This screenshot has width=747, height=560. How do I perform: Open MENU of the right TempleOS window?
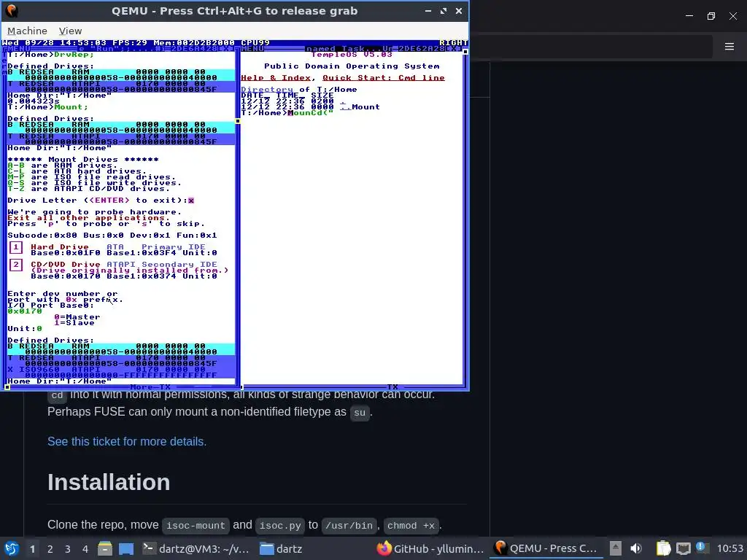pos(253,49)
